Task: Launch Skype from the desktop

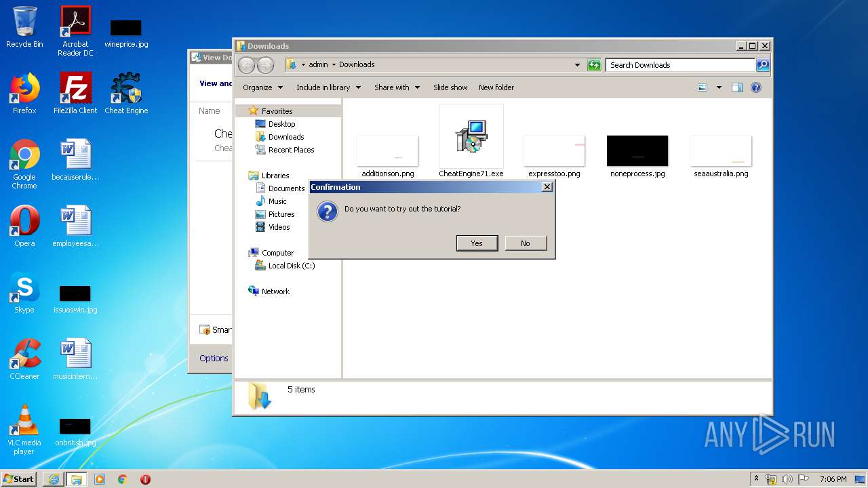Action: click(x=24, y=293)
